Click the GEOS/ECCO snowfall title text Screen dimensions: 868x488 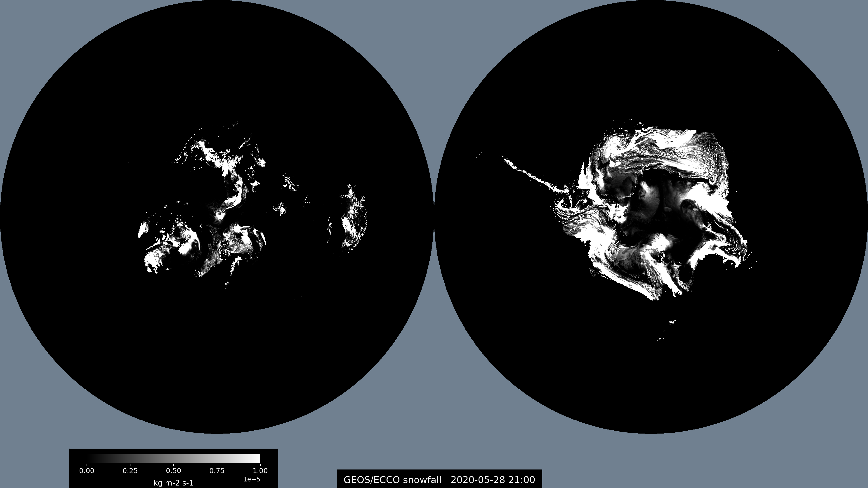coord(392,480)
